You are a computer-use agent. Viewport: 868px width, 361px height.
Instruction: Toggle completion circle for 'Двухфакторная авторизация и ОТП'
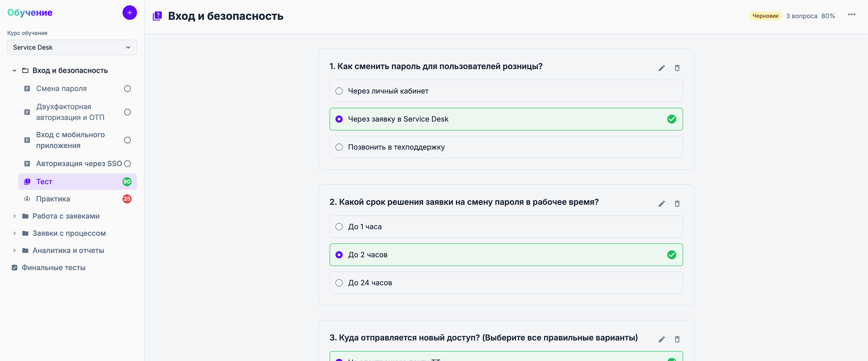click(127, 112)
